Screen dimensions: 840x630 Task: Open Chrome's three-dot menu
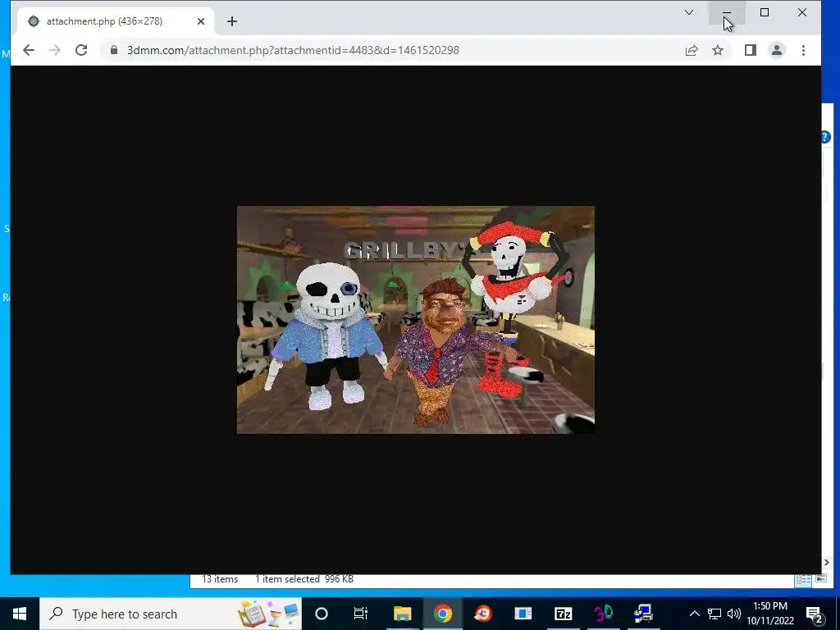point(803,50)
